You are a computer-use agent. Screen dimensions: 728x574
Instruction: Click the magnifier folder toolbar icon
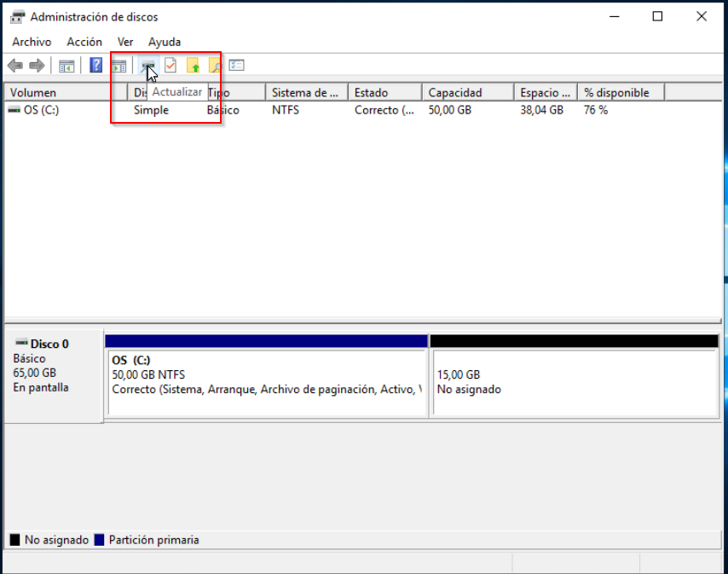(x=215, y=66)
